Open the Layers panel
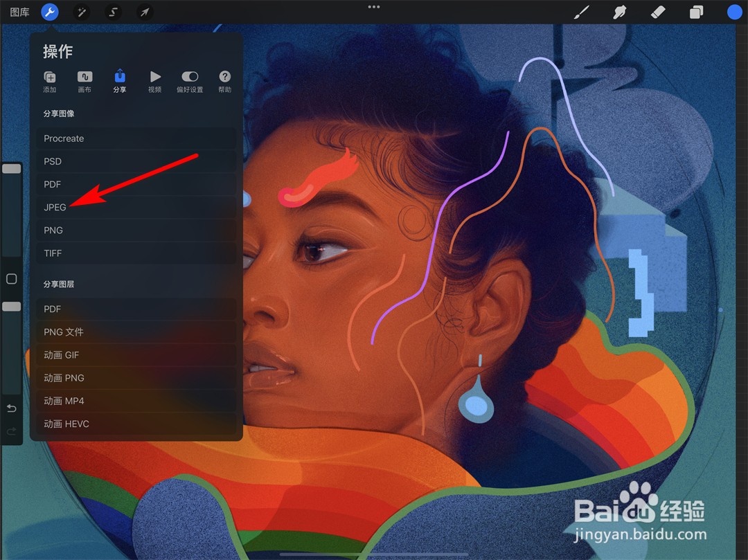Image resolution: width=748 pixels, height=560 pixels. coord(696,12)
